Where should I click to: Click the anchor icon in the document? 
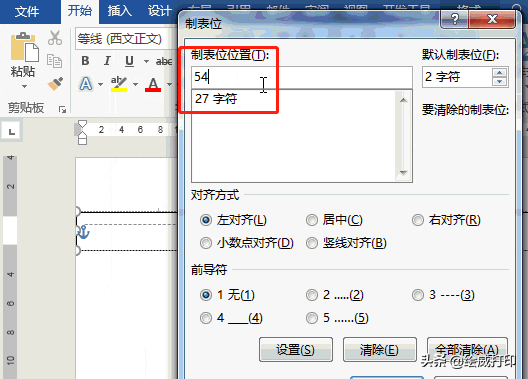click(x=83, y=232)
